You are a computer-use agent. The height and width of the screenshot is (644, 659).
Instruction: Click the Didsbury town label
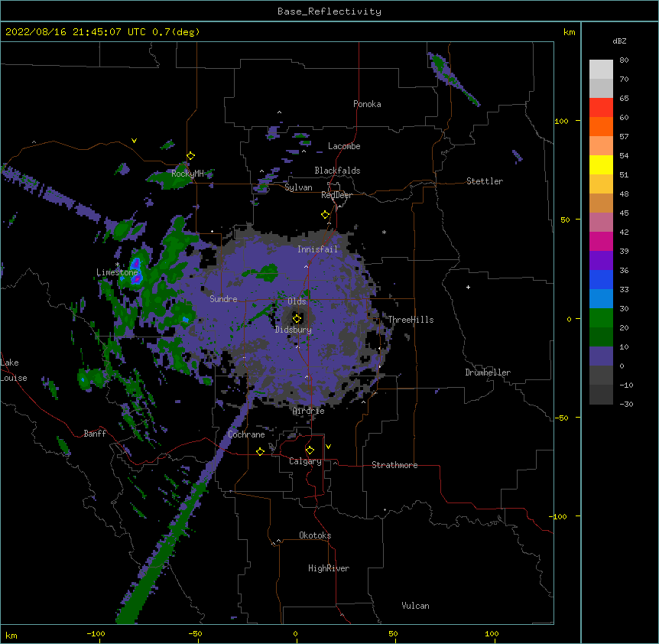pos(294,330)
